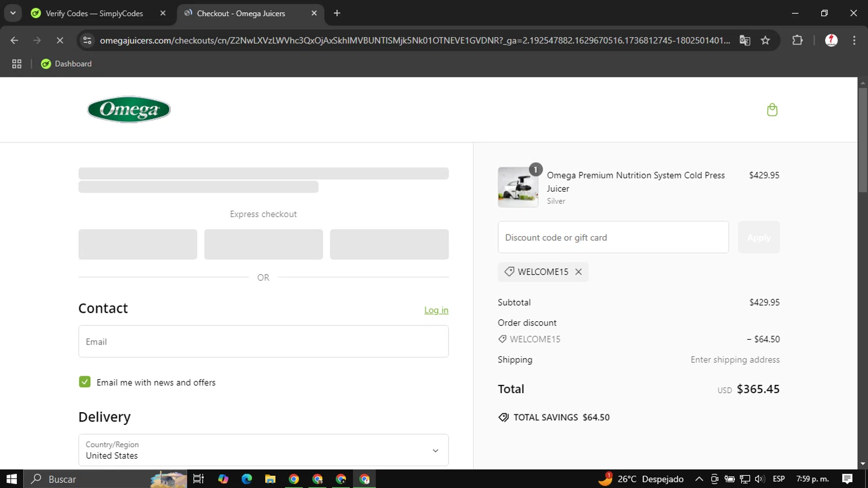Click the Email input field

(x=263, y=342)
